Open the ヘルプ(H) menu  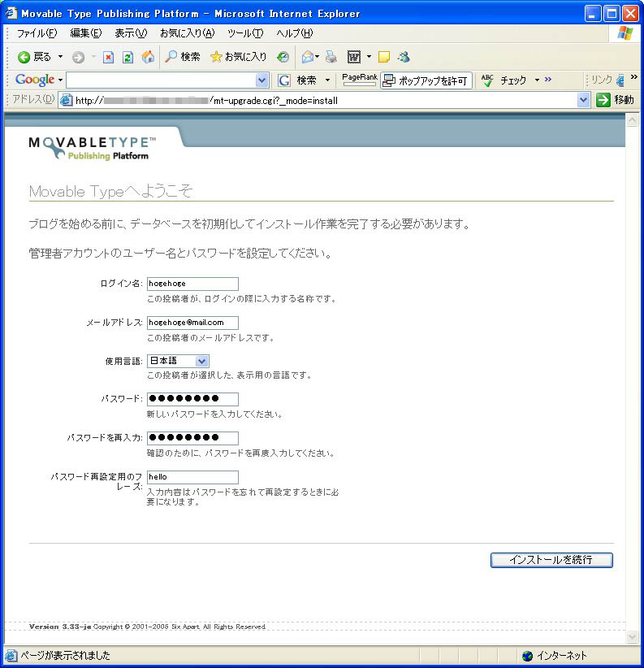click(295, 33)
